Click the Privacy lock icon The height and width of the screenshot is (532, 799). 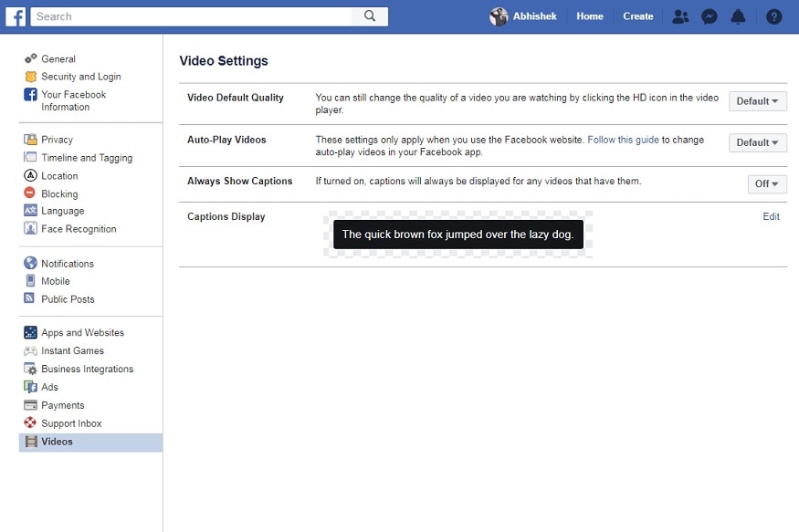point(30,139)
